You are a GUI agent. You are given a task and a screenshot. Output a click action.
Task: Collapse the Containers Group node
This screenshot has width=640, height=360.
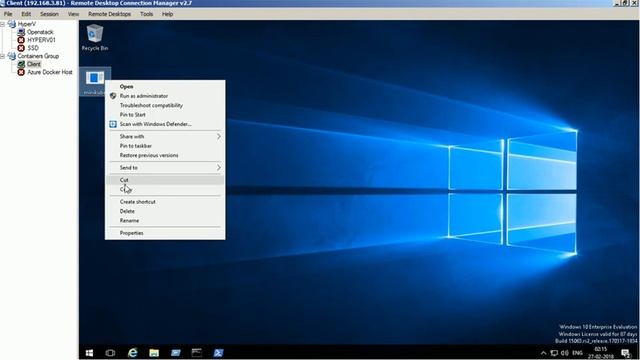[x=3, y=56]
